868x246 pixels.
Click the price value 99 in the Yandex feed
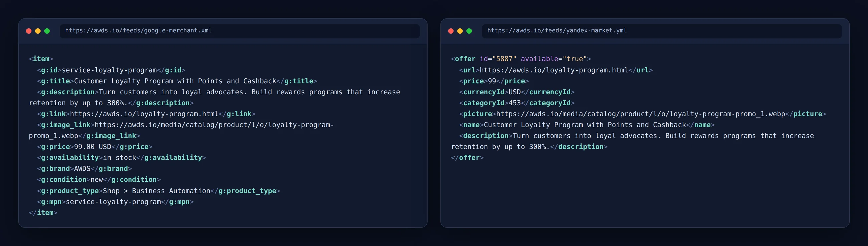click(492, 81)
